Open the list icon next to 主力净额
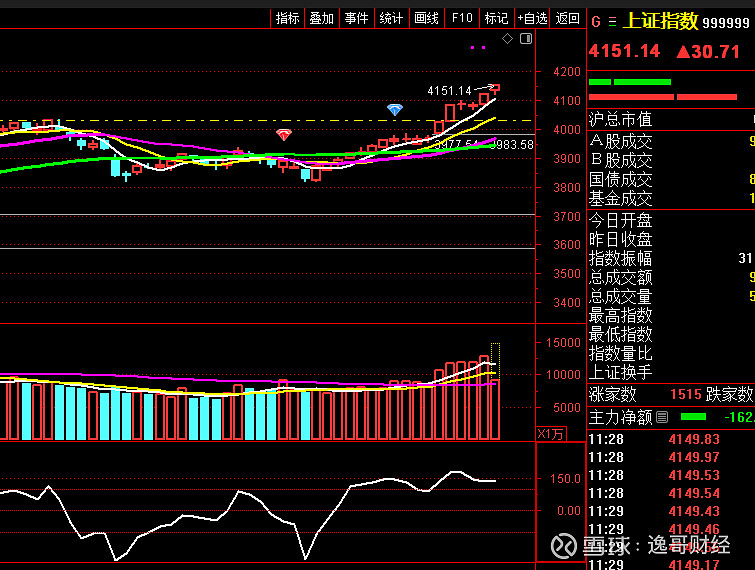Viewport: 755px width, 570px height. pos(662,416)
